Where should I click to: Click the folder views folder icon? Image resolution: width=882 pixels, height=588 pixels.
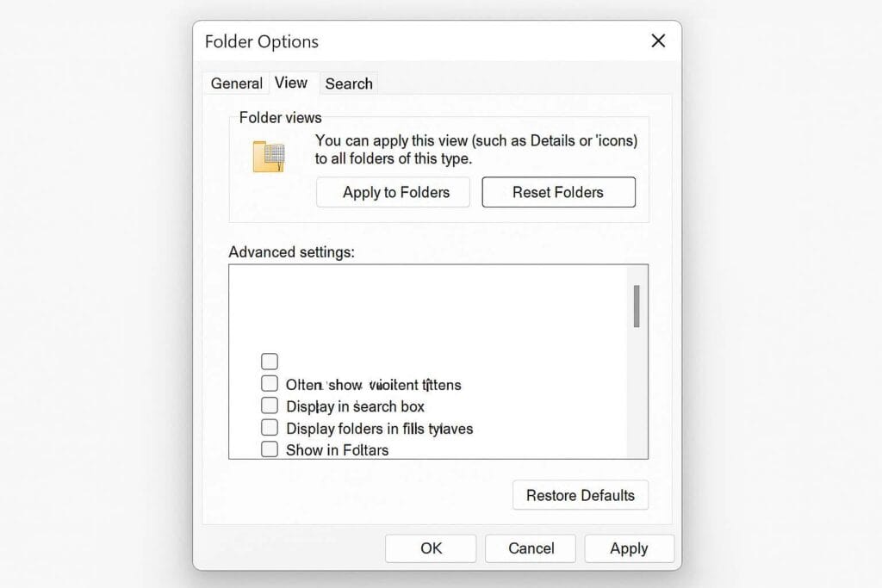[x=269, y=157]
